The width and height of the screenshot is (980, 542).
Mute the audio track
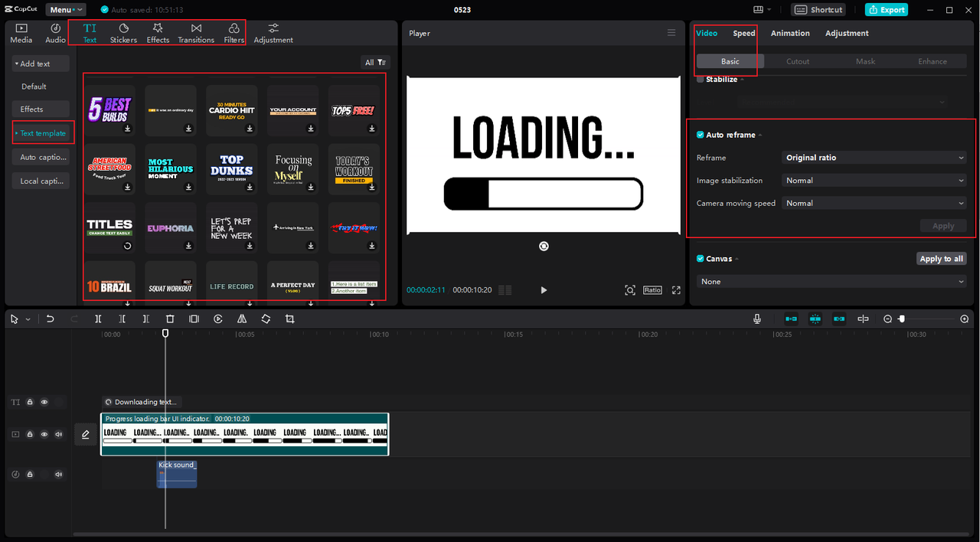[x=59, y=475]
